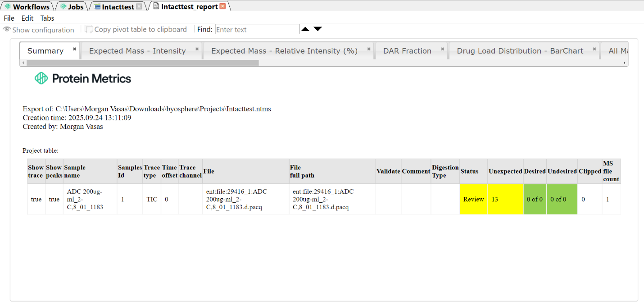644x306 pixels.
Task: Close the Expected Mass - Intensity tab
Action: (197, 49)
